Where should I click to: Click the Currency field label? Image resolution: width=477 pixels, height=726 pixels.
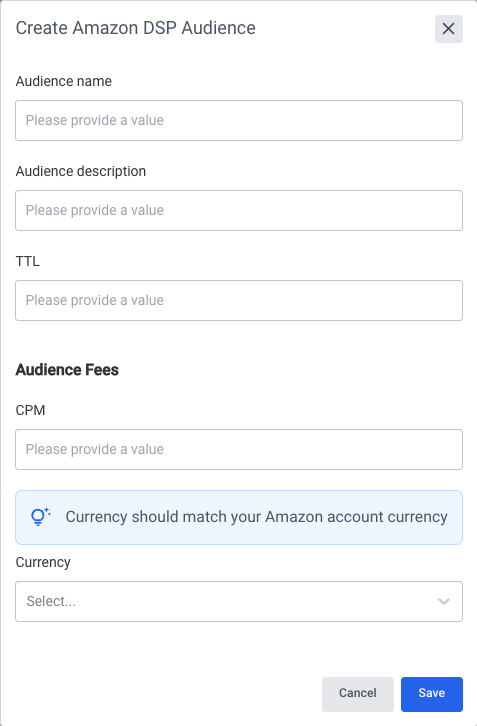click(43, 562)
